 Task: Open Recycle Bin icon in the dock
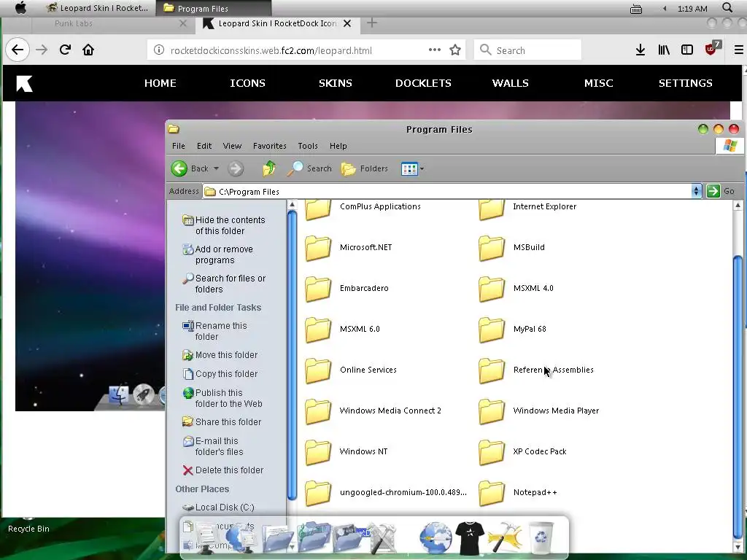(541, 538)
